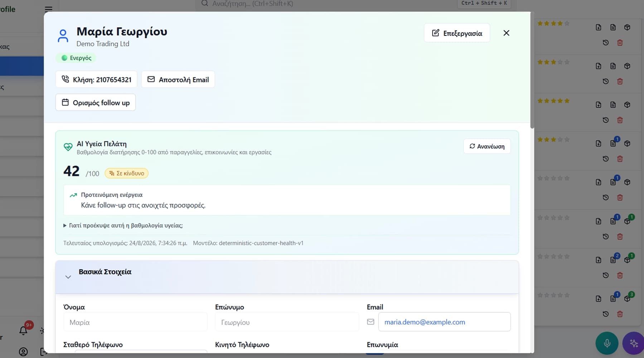644x358 pixels.
Task: Click the Αποστολή Email button
Action: tap(178, 79)
